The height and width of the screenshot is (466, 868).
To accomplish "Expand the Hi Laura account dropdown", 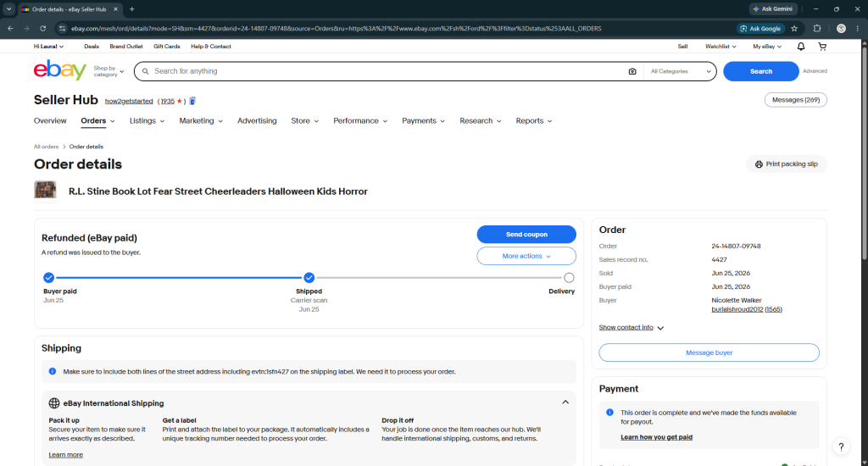I will 48,47.
